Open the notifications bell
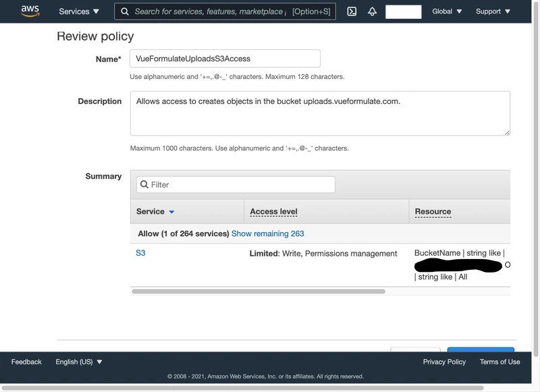 pos(372,11)
